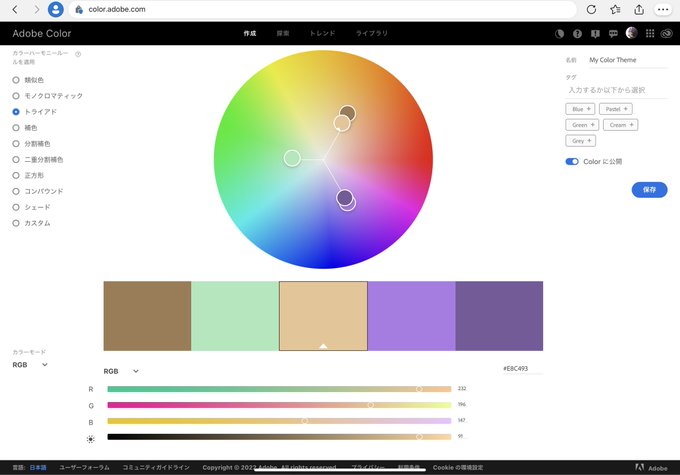Switch to the 探索 tab

[x=283, y=33]
